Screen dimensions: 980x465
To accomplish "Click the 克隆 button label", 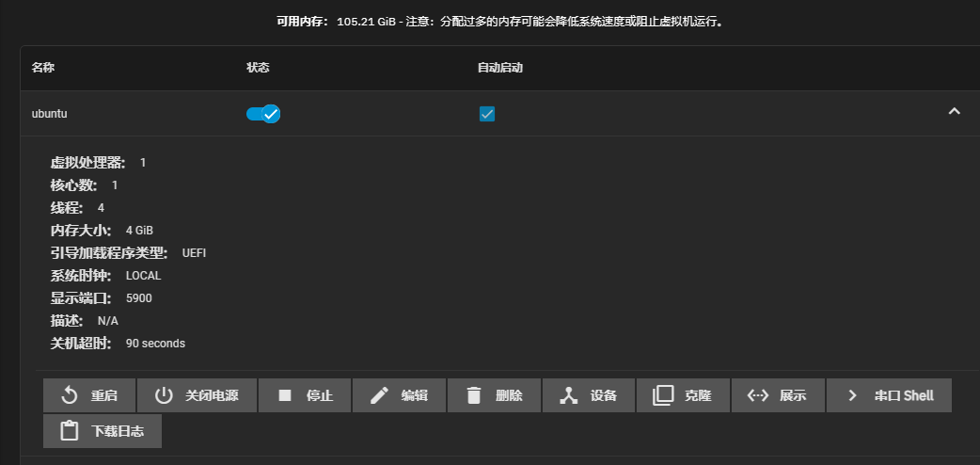I will pyautogui.click(x=698, y=395).
